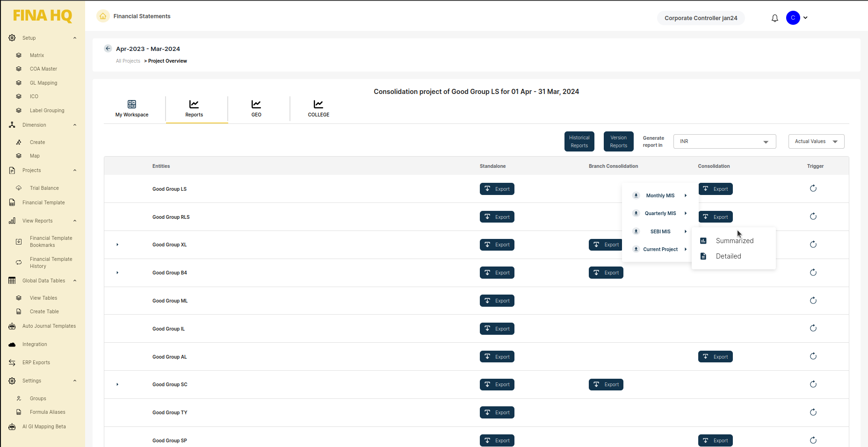Collapse the Setup sidebar section

point(75,38)
